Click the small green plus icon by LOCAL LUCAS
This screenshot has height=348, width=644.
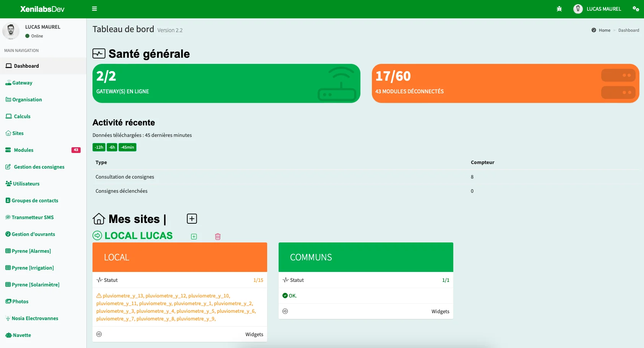(194, 237)
